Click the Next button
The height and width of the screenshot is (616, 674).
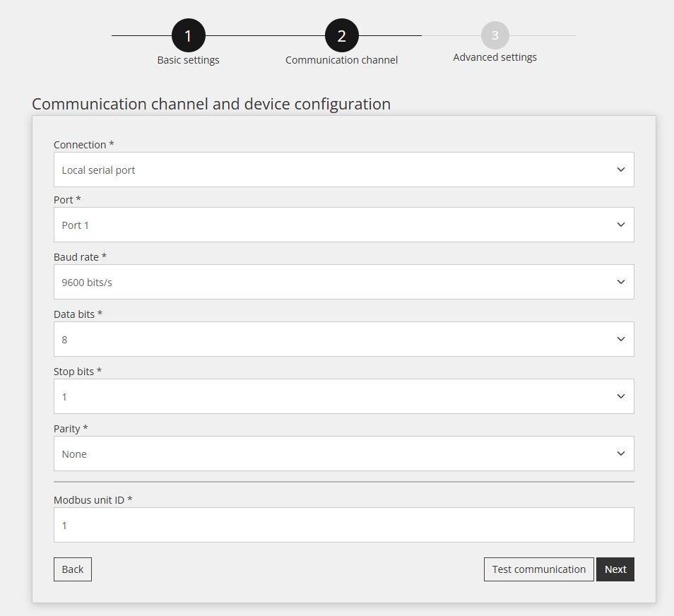pos(615,569)
